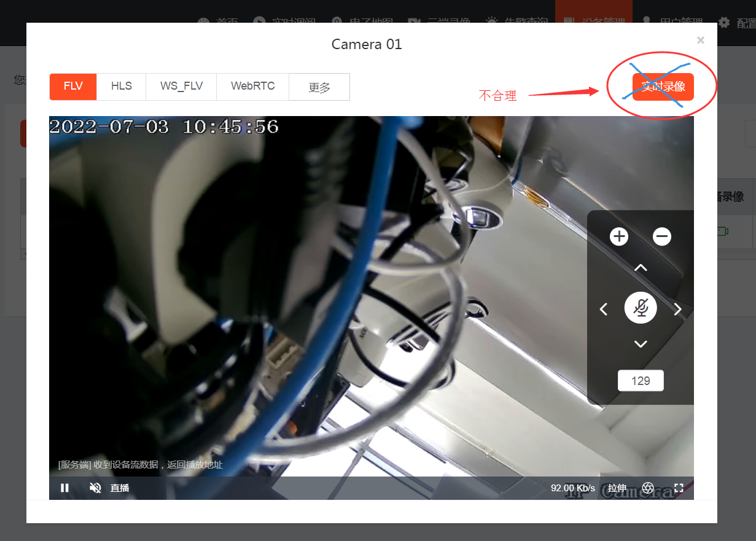Unmute the player audio
The height and width of the screenshot is (541, 756).
(x=95, y=488)
